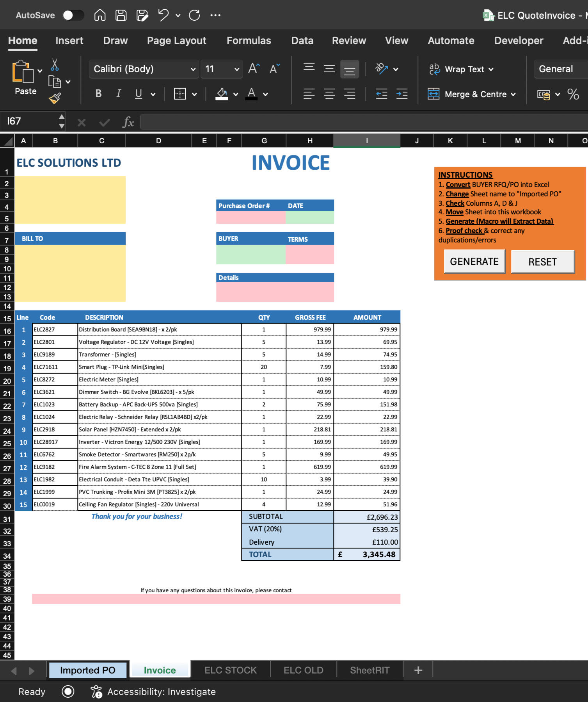Open the Formulas ribbon tab
This screenshot has height=702, width=588.
(x=249, y=41)
